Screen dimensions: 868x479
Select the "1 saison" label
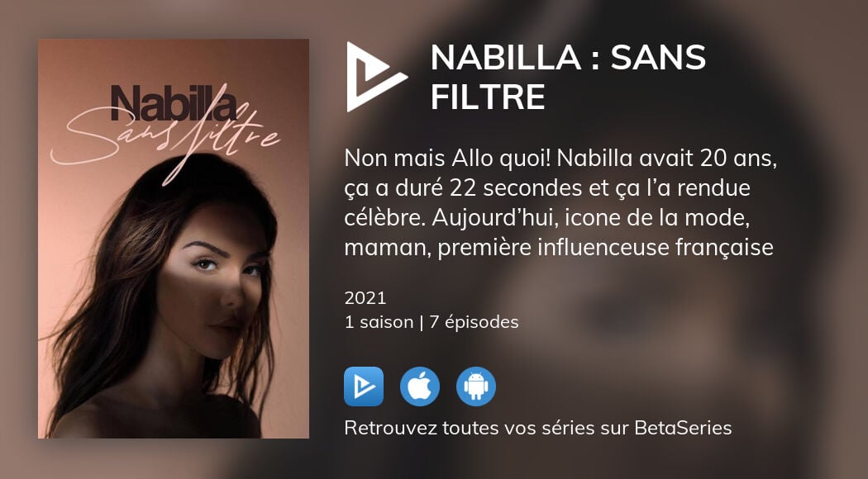coord(379,322)
